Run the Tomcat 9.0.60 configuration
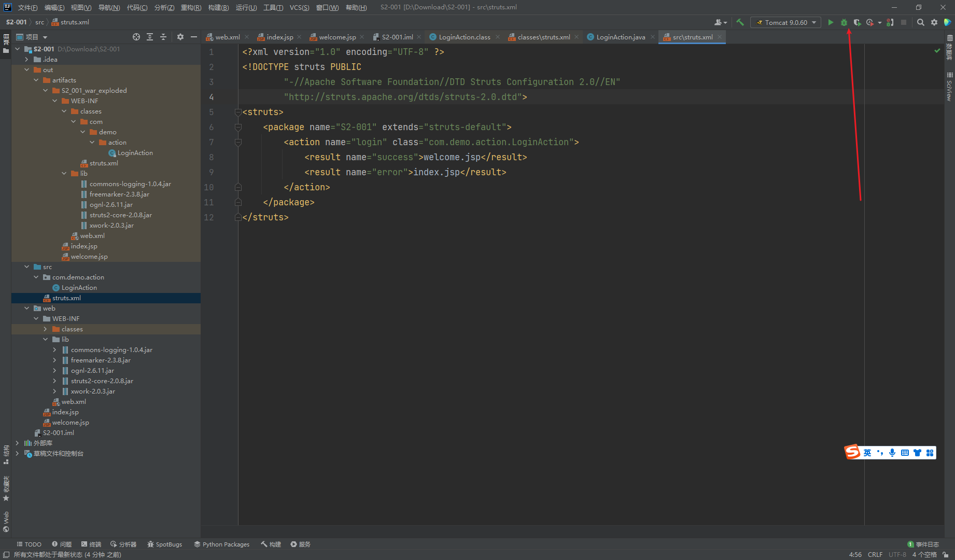Image resolution: width=955 pixels, height=560 pixels. tap(831, 22)
